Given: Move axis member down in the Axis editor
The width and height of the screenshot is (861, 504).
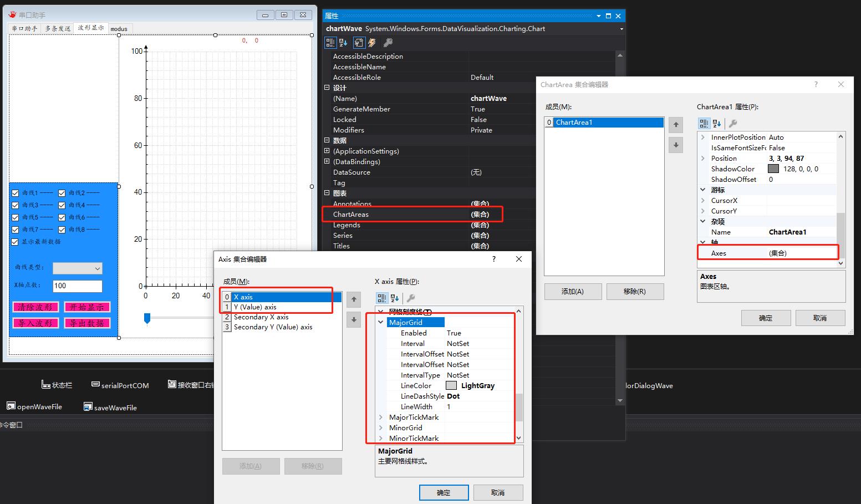Looking at the screenshot, I should point(354,320).
